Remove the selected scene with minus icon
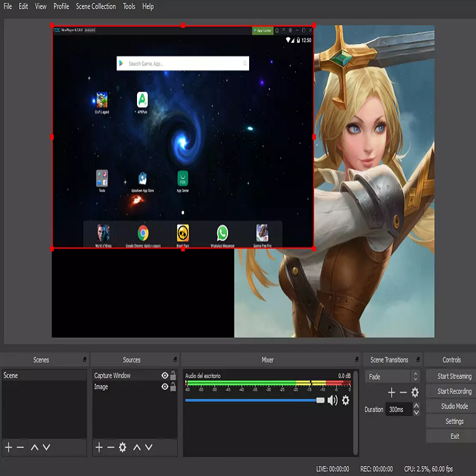Image resolution: width=476 pixels, height=476 pixels. click(x=20, y=447)
